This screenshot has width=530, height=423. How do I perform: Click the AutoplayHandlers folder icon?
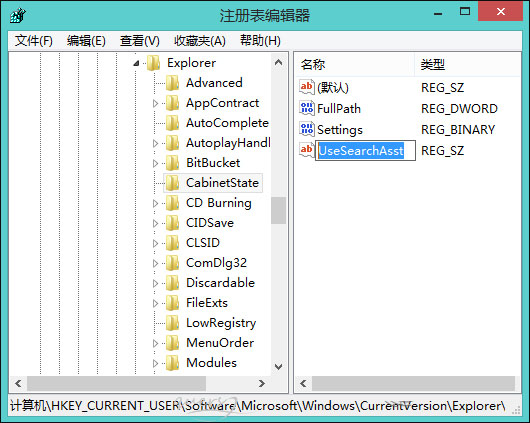pos(172,143)
